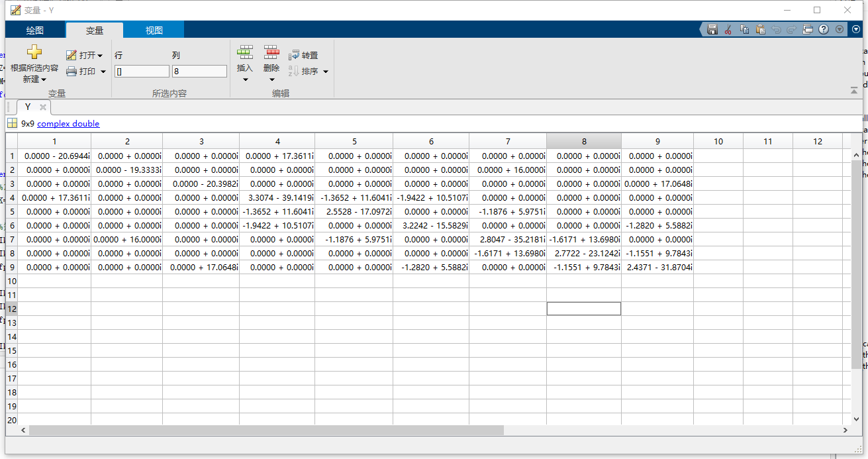Click the 转置 (Transpose) button

(303, 56)
